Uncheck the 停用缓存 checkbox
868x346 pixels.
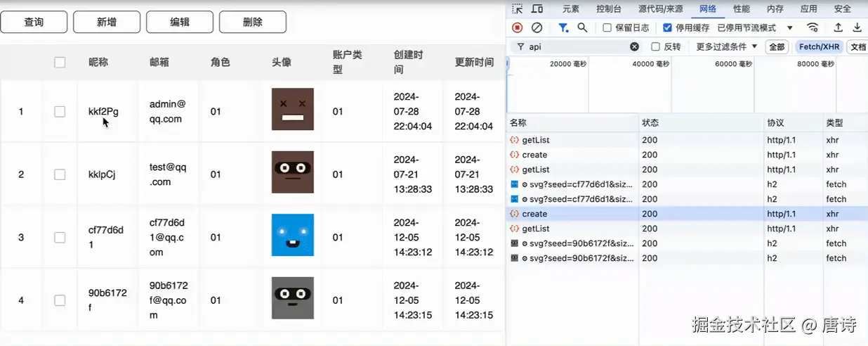[x=667, y=27]
